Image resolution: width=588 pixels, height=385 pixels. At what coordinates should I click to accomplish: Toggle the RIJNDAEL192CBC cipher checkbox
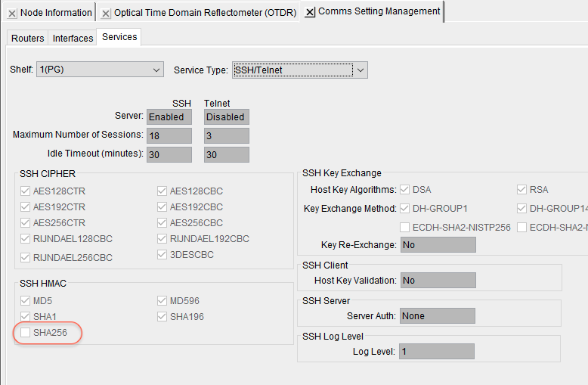pos(162,239)
